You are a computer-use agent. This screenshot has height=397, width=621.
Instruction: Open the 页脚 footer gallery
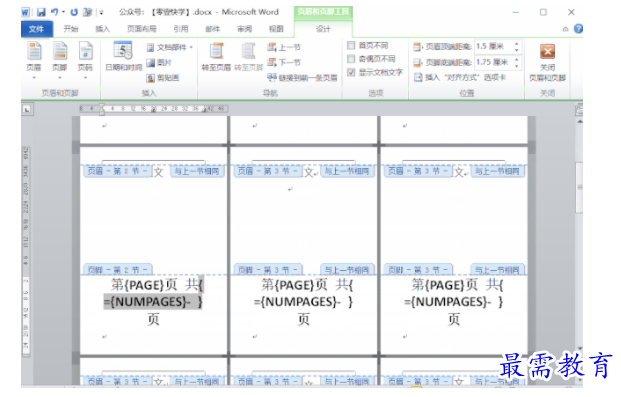pos(59,60)
